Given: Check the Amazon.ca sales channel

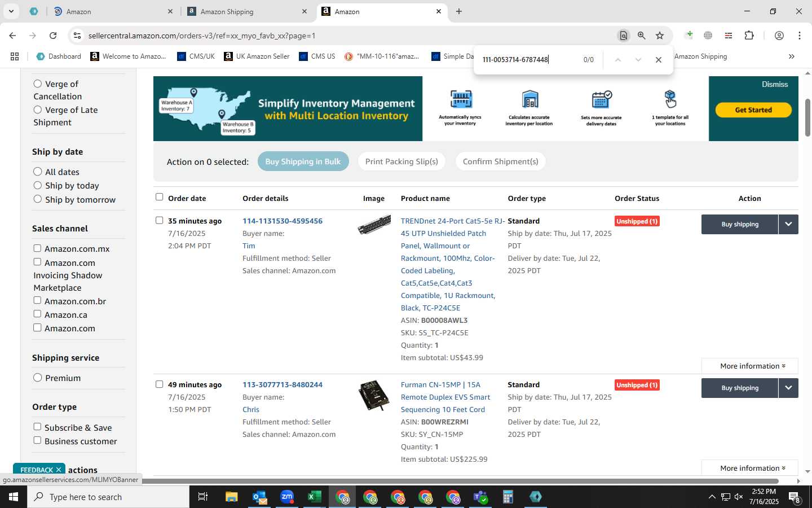Looking at the screenshot, I should pyautogui.click(x=37, y=314).
